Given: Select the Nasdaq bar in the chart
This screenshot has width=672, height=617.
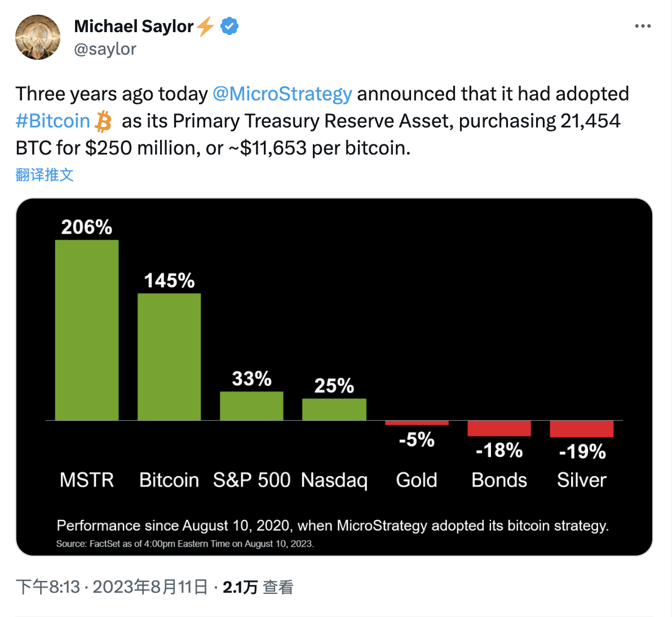Looking at the screenshot, I should pos(334,409).
